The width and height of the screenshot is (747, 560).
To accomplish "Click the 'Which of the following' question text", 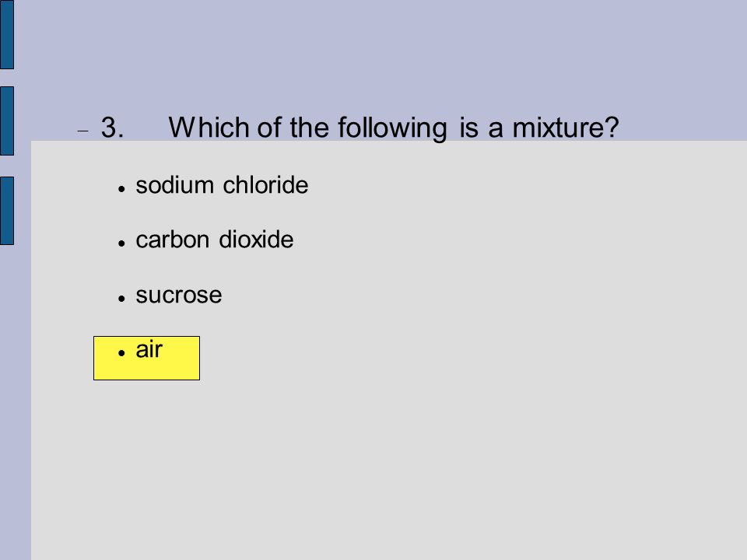I will (x=308, y=128).
